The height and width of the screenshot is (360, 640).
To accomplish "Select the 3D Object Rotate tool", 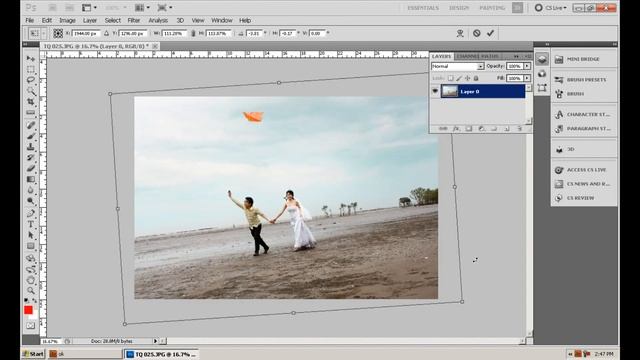I will coord(31,258).
